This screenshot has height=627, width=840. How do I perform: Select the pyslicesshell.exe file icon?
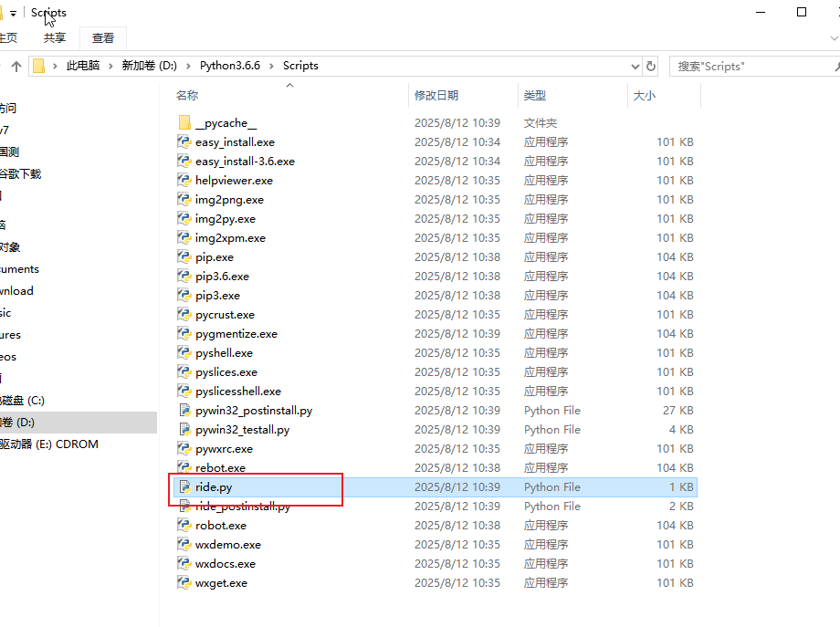click(x=184, y=392)
